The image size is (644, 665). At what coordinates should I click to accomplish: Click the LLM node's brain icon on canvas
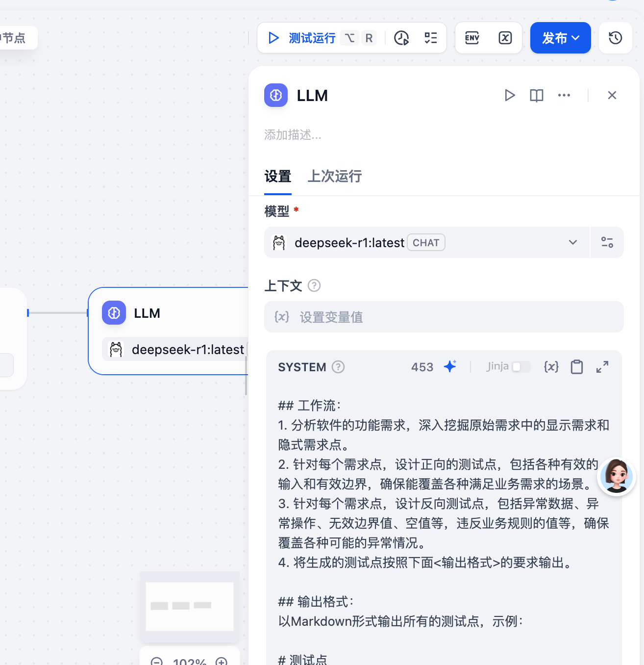point(114,313)
